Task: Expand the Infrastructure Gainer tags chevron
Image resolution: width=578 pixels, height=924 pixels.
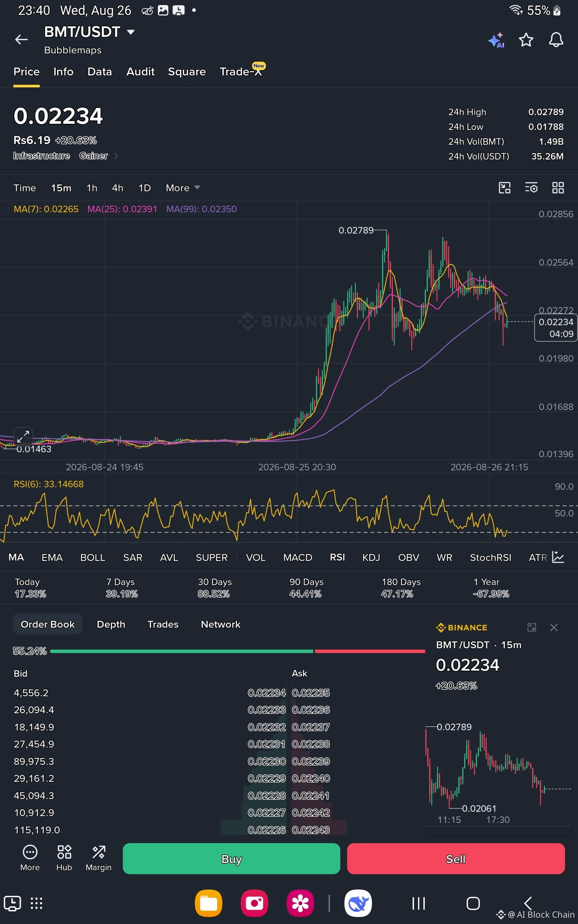Action: click(116, 156)
